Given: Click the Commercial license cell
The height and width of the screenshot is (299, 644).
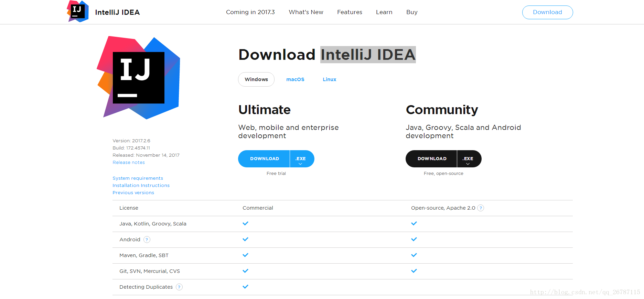Looking at the screenshot, I should [258, 208].
